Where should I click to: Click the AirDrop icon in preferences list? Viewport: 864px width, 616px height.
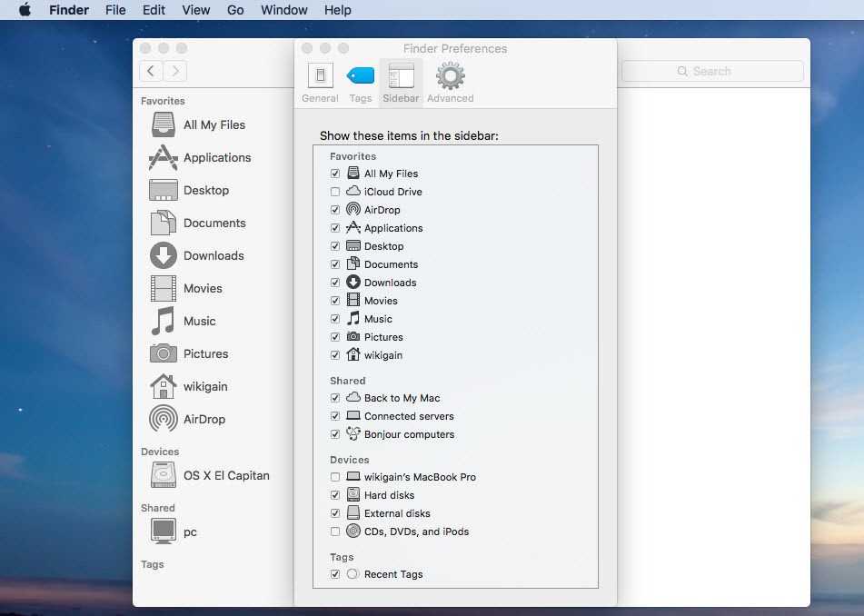[353, 209]
